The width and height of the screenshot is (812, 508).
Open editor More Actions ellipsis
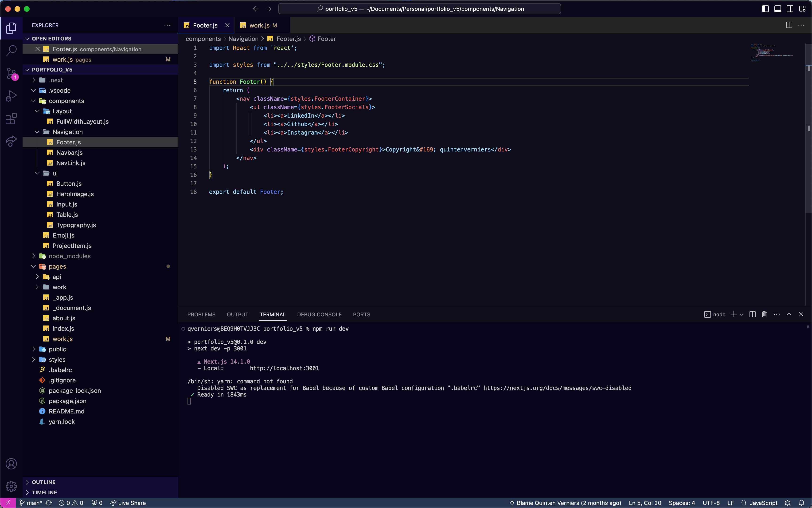click(801, 25)
